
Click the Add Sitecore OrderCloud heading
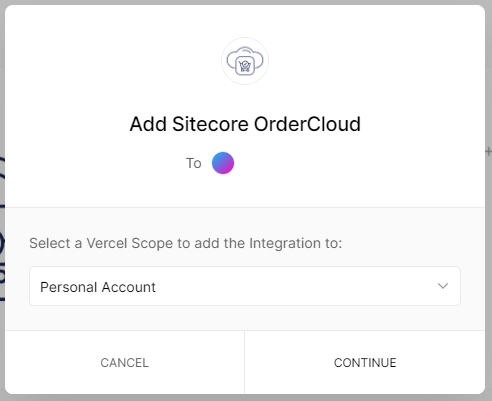coord(245,124)
